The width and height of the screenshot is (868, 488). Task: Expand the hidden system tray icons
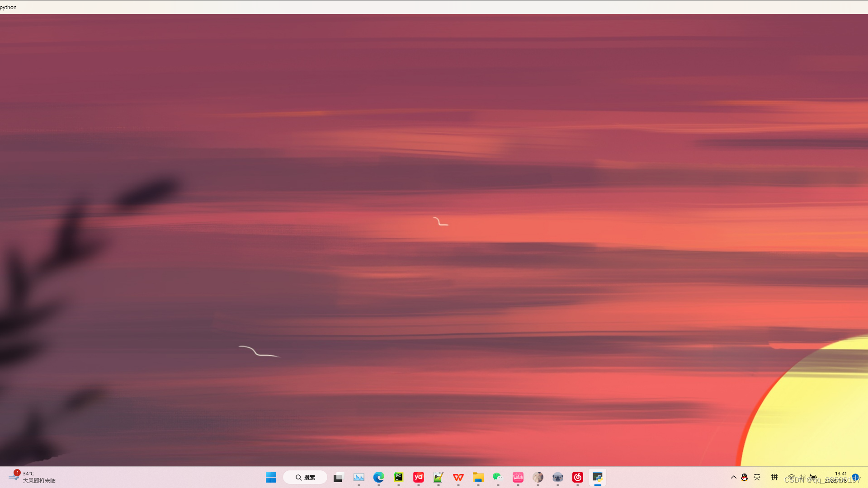point(733,477)
